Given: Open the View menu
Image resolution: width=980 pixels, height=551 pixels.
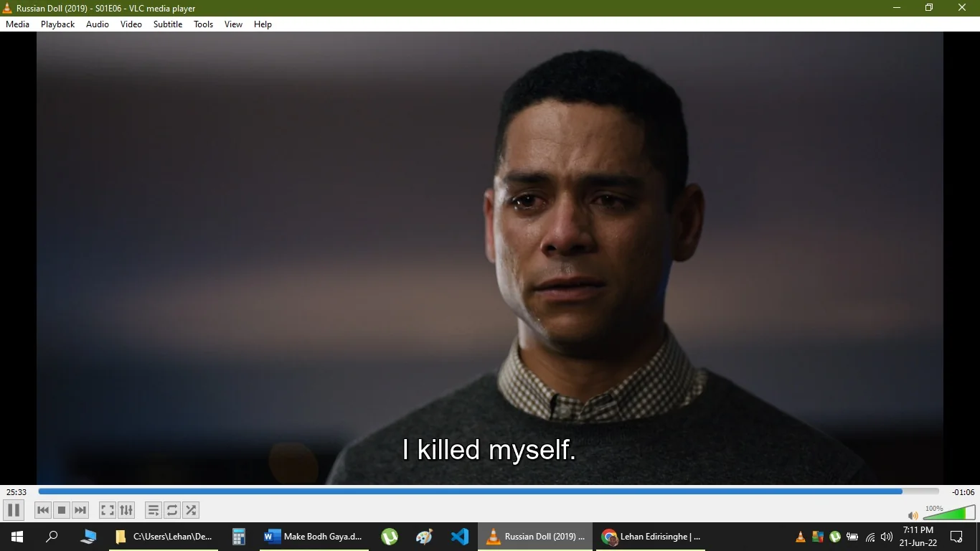Looking at the screenshot, I should 234,24.
